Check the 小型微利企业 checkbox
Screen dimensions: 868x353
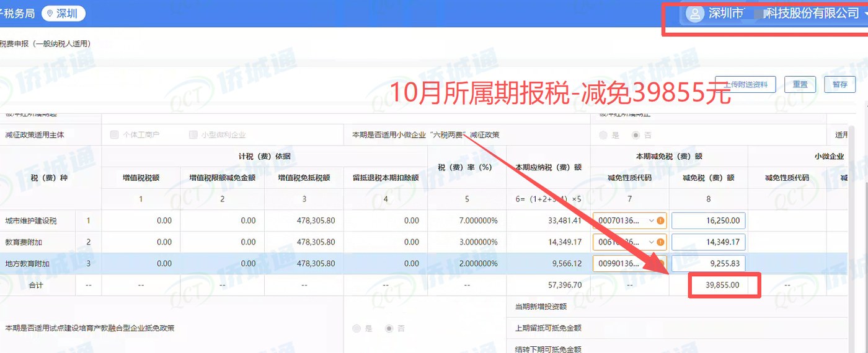point(193,135)
